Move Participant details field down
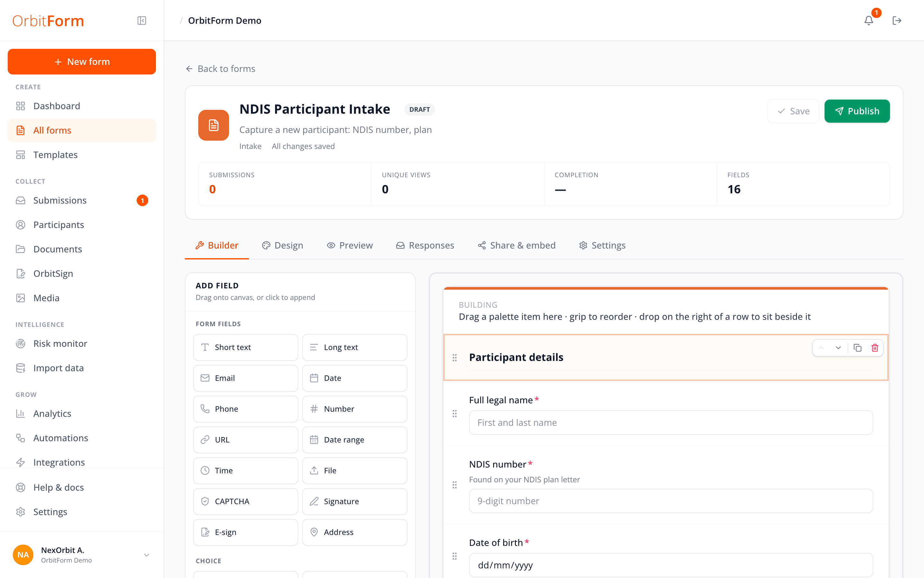The width and height of the screenshot is (924, 578). (838, 348)
